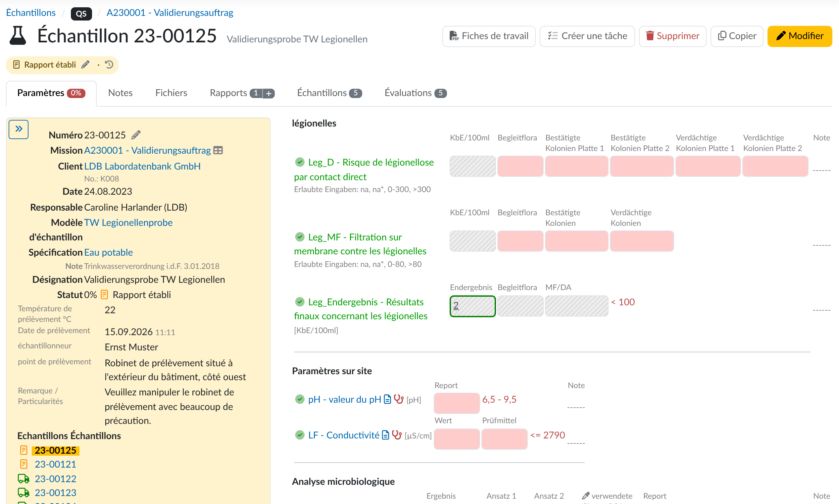Click green check icon of Leg_MF
The height and width of the screenshot is (504, 839).
(300, 237)
